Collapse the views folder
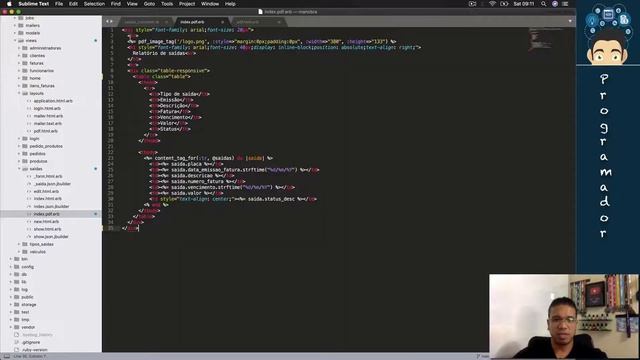 click(x=15, y=40)
